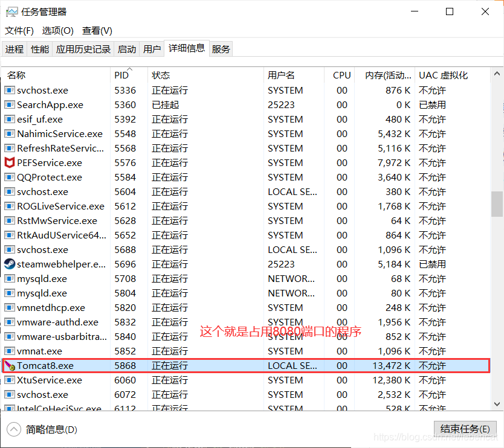Click the QQProtect.exe process icon
504x448 pixels.
tap(9, 178)
